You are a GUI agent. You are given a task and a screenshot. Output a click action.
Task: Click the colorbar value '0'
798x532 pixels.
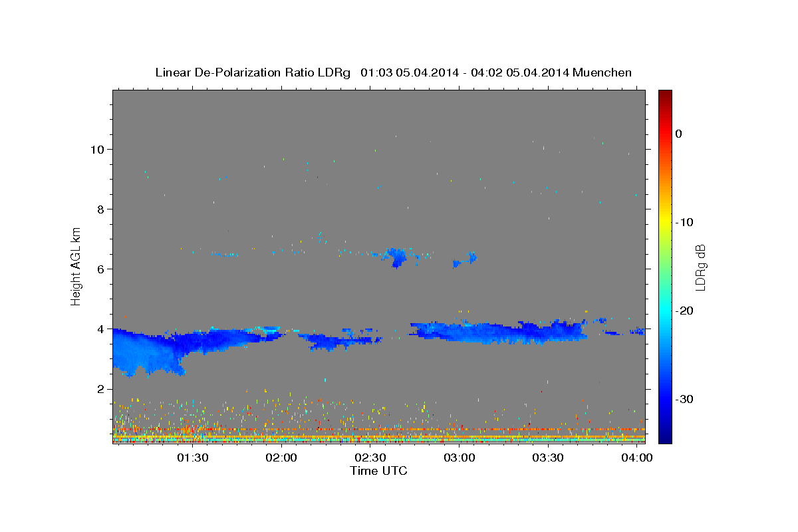point(679,134)
